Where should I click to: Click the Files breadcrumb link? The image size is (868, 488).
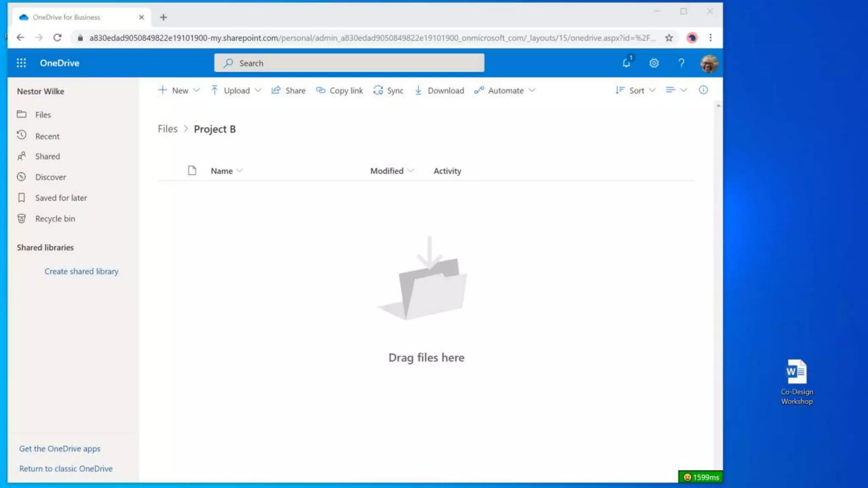point(167,129)
